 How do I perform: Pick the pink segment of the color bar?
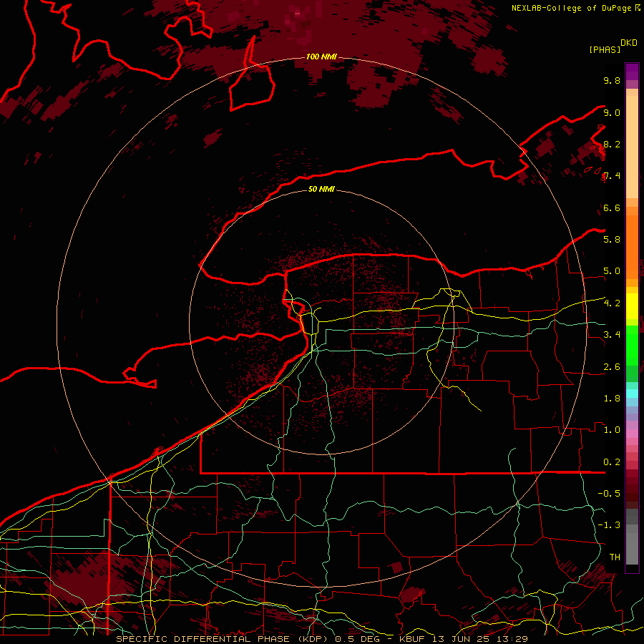click(x=632, y=434)
